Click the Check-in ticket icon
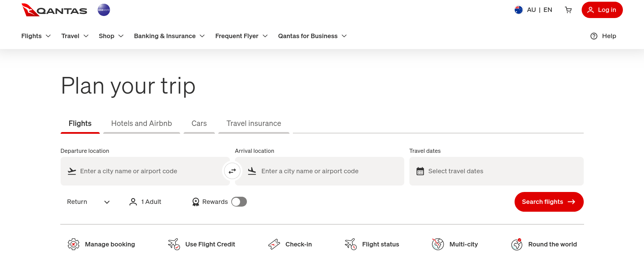 (x=274, y=244)
